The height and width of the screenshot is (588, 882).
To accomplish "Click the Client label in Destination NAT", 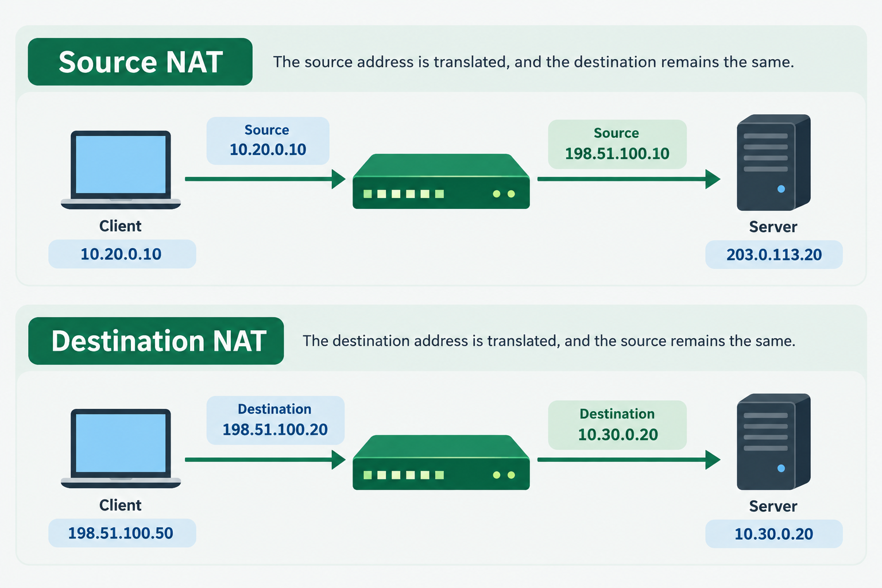I will (x=120, y=505).
